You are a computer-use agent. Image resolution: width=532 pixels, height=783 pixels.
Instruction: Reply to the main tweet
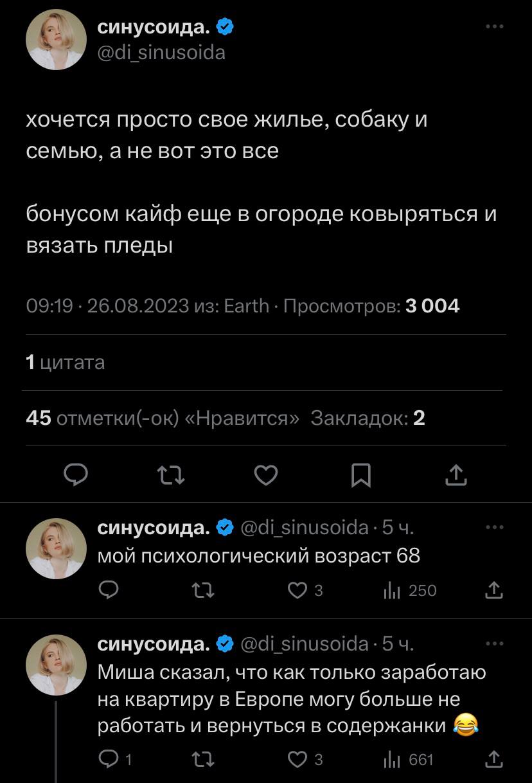click(x=77, y=475)
